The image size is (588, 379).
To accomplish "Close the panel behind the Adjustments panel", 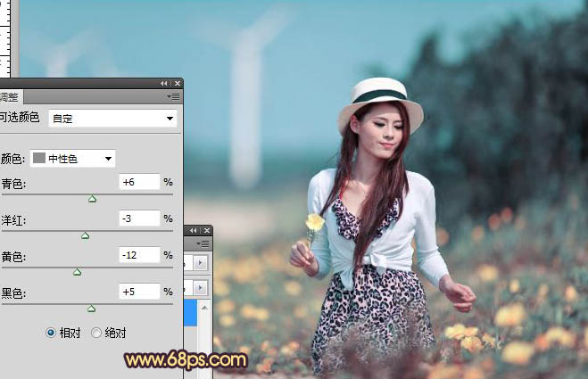I will (206, 230).
